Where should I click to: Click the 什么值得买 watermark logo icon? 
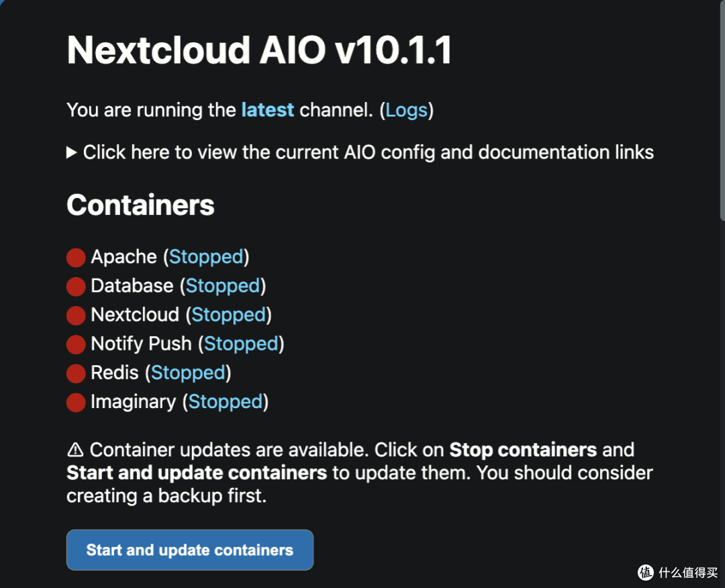click(646, 574)
